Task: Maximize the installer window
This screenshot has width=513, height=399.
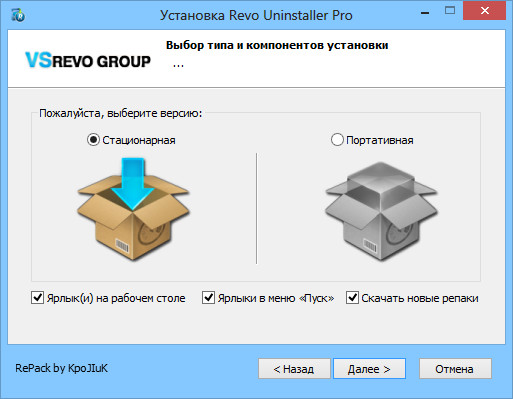Action: pyautogui.click(x=450, y=11)
